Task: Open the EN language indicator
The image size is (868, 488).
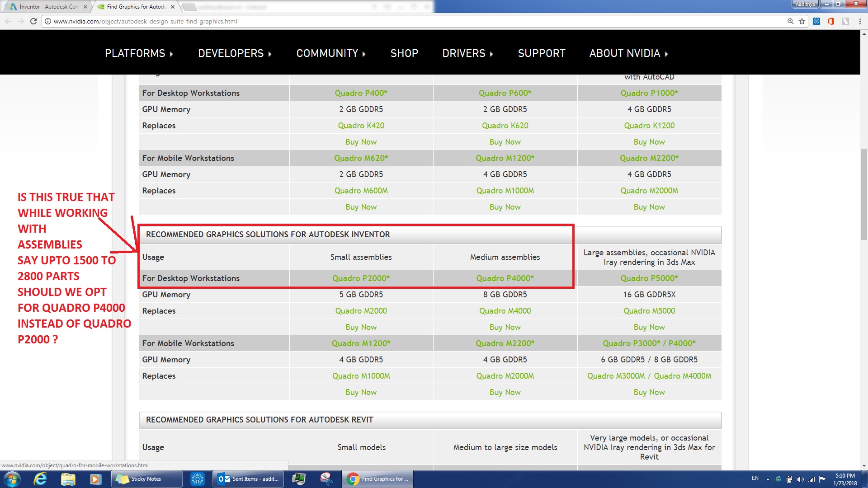Action: 755,478
